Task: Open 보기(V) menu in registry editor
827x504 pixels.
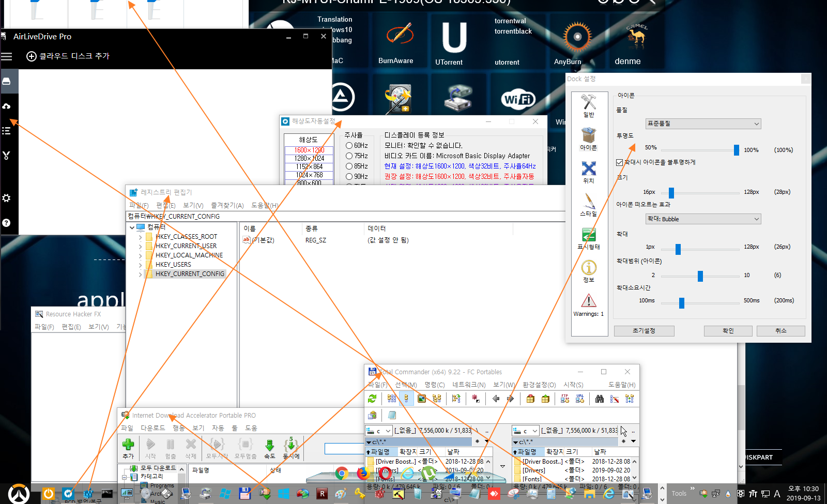Action: [x=193, y=206]
